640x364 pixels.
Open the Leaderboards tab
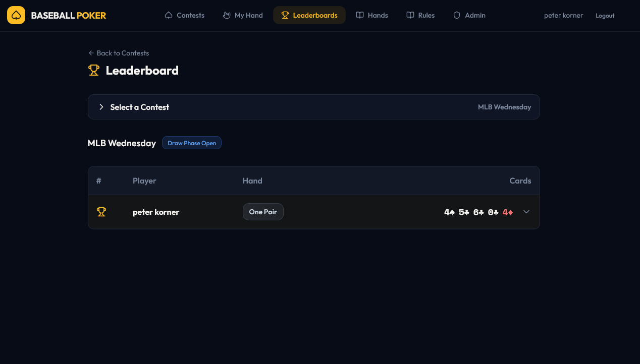(x=309, y=15)
